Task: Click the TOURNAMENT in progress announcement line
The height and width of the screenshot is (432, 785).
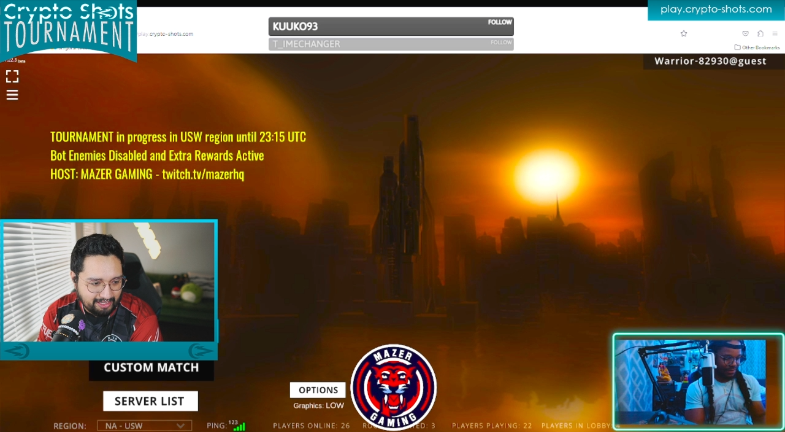Action: [x=178, y=137]
